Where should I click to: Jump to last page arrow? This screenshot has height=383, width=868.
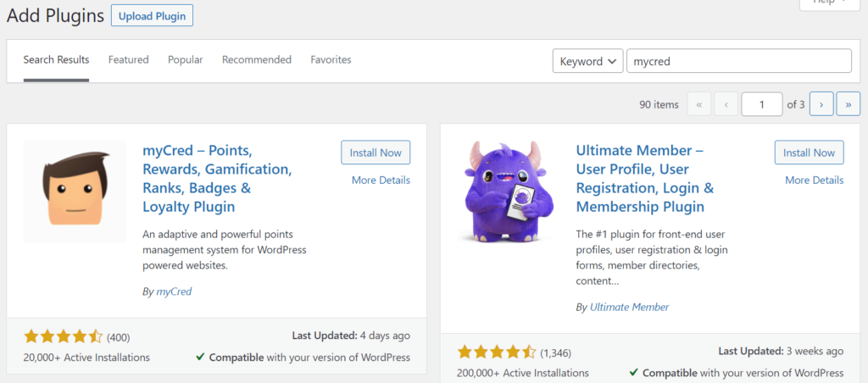click(849, 104)
